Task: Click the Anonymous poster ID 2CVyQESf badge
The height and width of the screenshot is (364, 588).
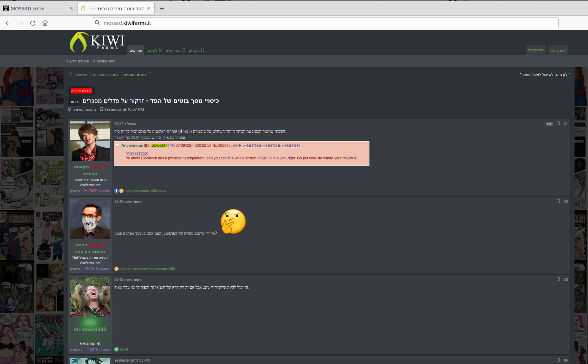Action: (x=159, y=146)
